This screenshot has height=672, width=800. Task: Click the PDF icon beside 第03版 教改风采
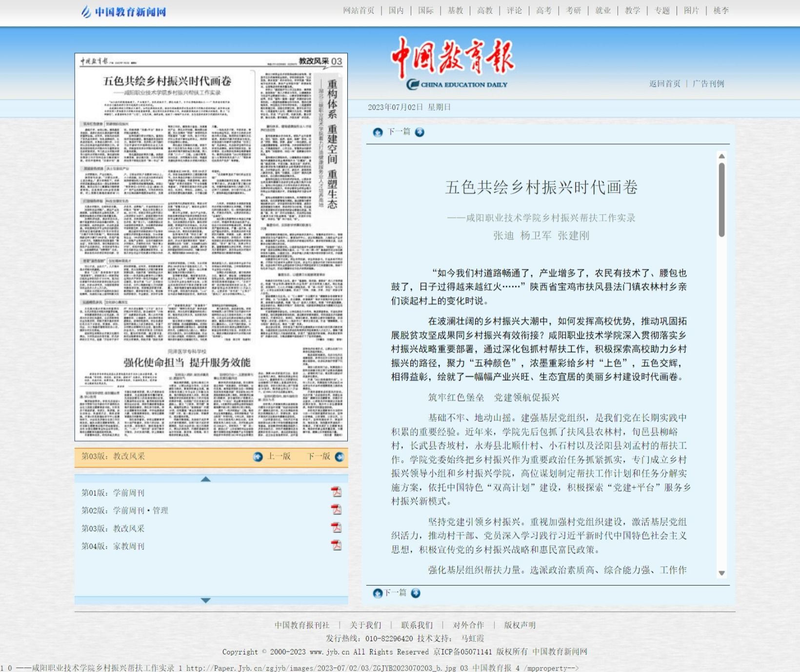coord(336,528)
